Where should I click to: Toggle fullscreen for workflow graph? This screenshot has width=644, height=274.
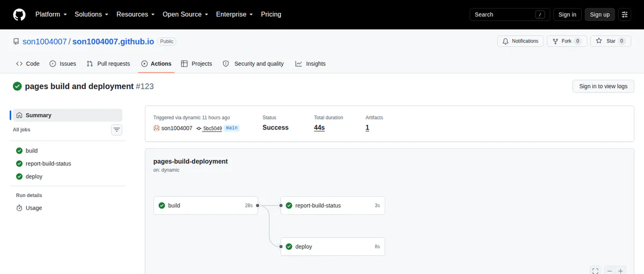pos(595,271)
